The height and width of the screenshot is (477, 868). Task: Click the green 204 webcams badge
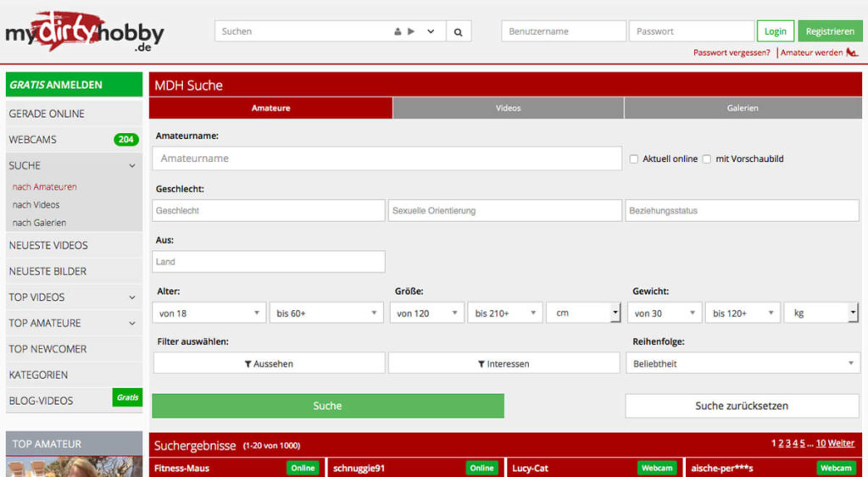click(126, 140)
